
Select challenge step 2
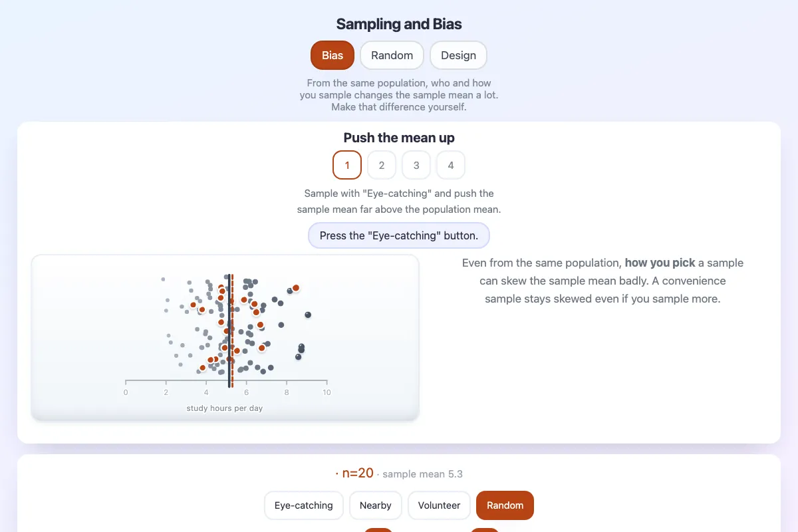tap(382, 165)
